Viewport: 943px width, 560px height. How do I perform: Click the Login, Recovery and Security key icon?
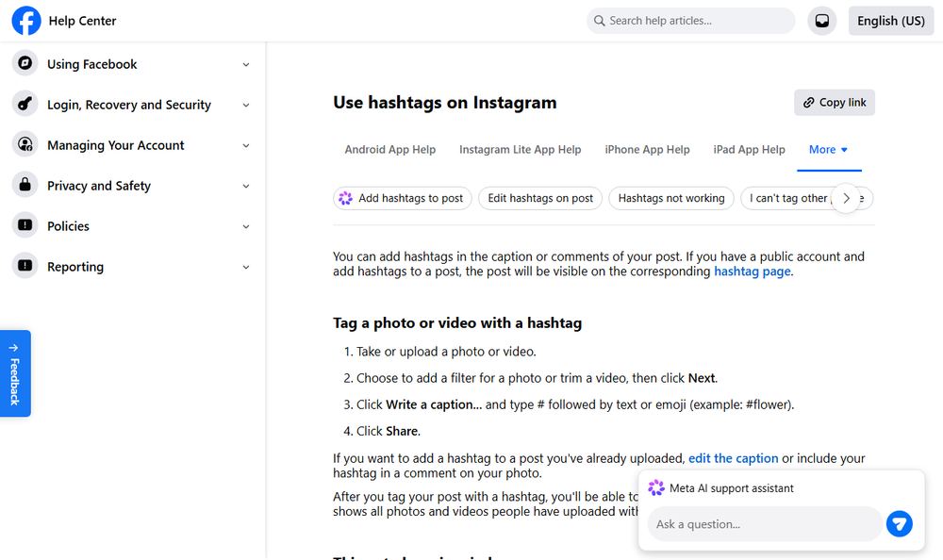[25, 104]
